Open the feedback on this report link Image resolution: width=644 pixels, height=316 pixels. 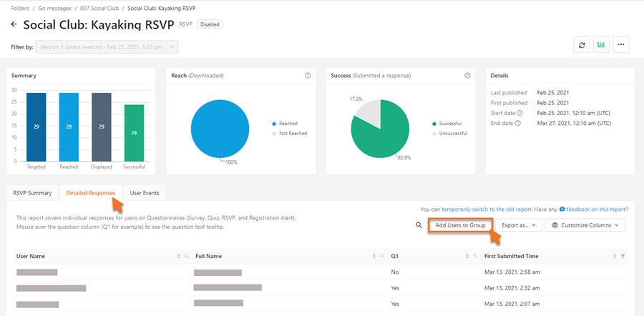pos(597,209)
